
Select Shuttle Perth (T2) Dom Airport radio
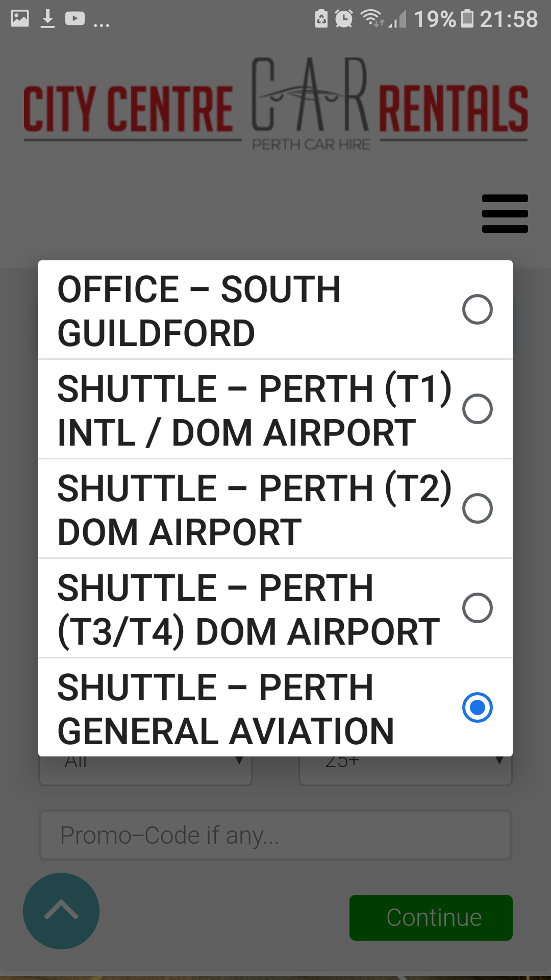click(477, 508)
